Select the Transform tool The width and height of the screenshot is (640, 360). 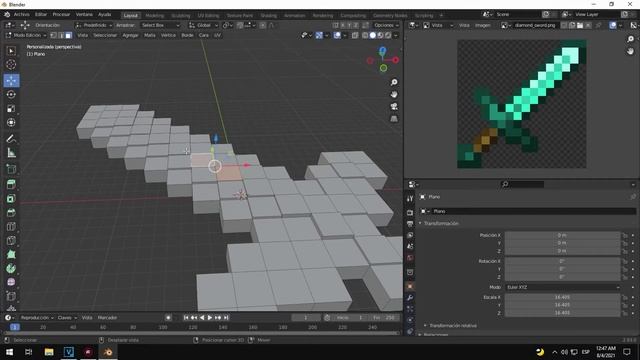(11, 122)
